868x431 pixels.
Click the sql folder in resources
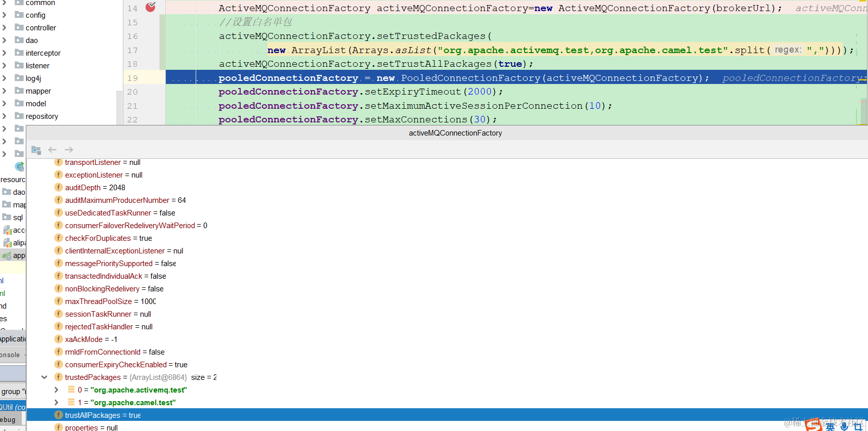[x=18, y=218]
